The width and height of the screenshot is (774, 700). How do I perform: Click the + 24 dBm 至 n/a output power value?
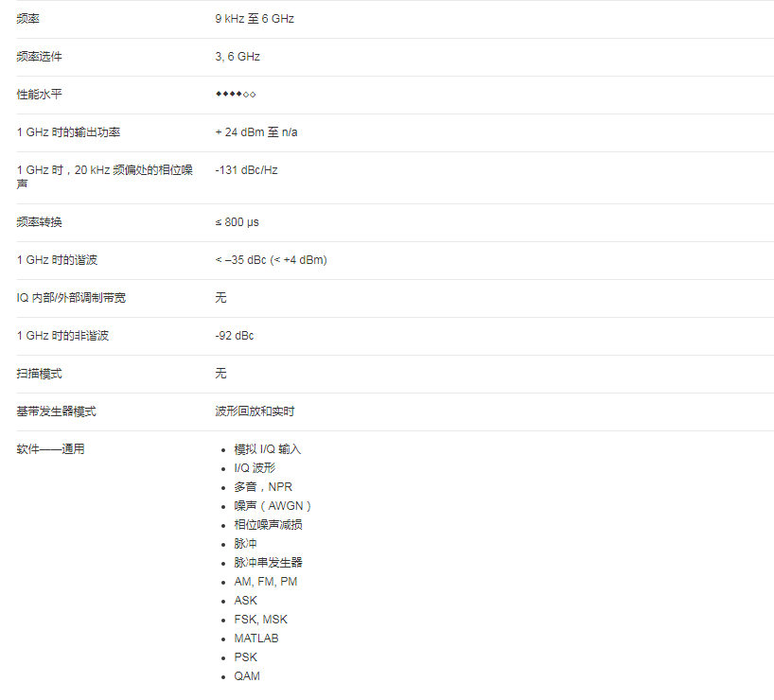[x=256, y=132]
